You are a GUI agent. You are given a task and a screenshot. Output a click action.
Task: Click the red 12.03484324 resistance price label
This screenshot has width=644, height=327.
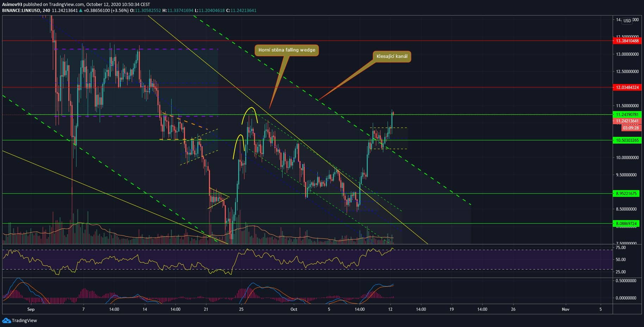[627, 87]
